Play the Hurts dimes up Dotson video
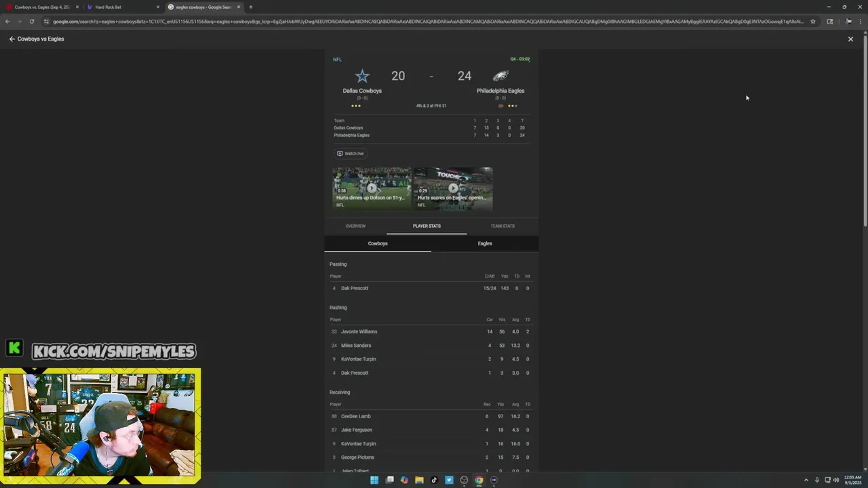Image resolution: width=868 pixels, height=488 pixels. click(x=372, y=188)
